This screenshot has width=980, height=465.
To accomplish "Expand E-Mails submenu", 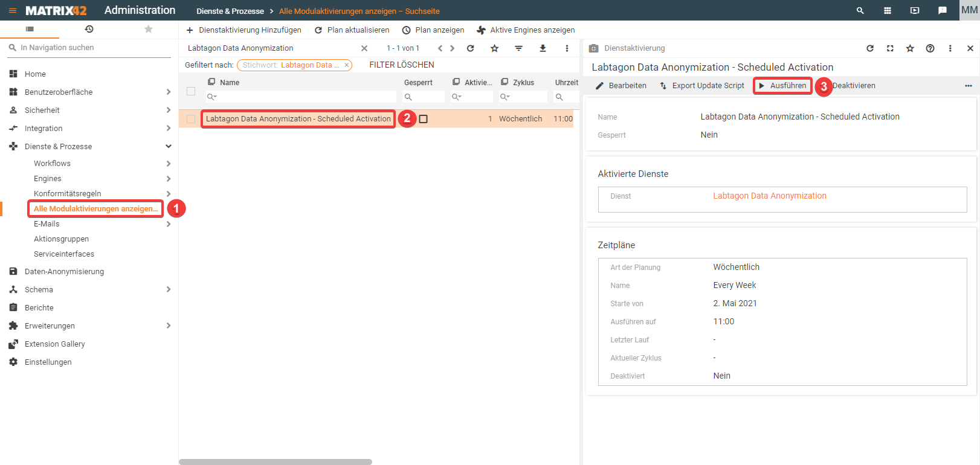I will click(x=168, y=224).
